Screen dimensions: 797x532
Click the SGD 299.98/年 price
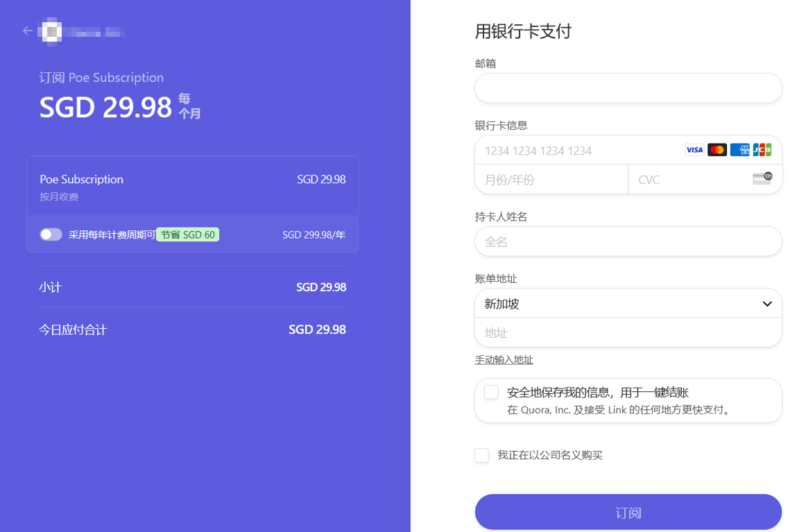click(x=314, y=234)
